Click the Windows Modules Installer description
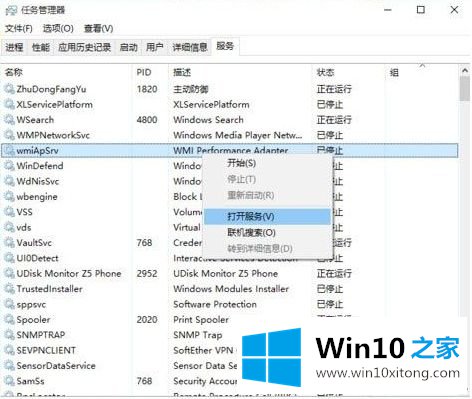This screenshot has width=472, height=399. pos(231,289)
